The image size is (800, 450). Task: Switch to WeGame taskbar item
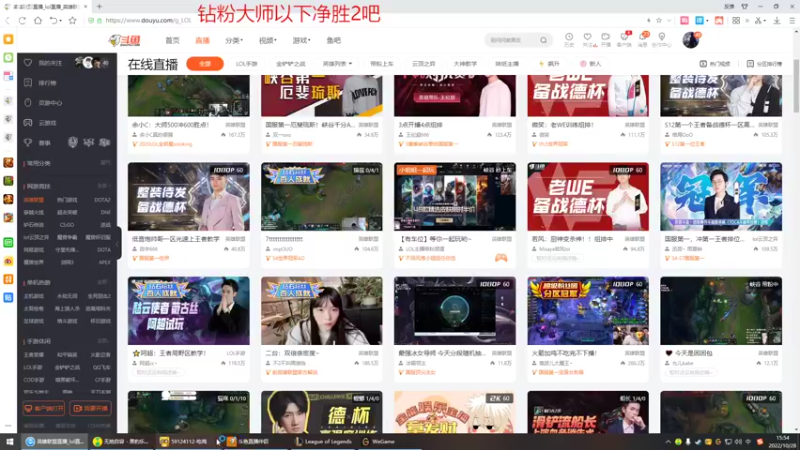coord(379,441)
